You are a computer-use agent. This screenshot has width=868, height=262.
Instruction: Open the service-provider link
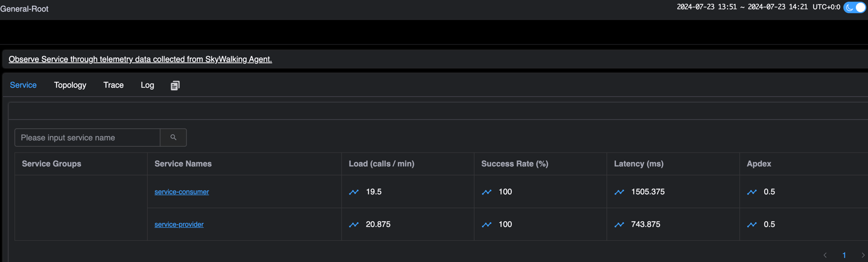[179, 224]
